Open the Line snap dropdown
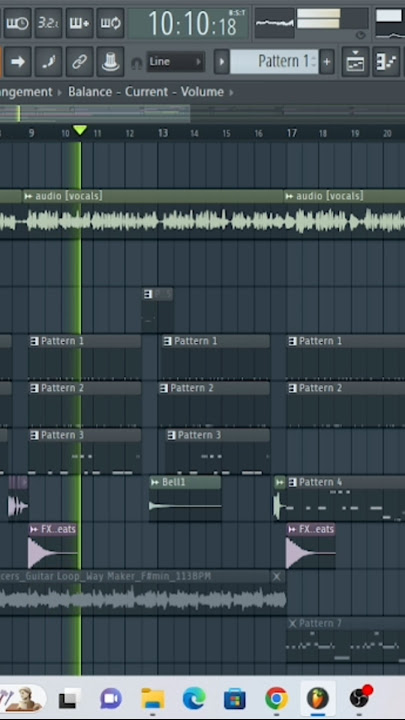The image size is (405, 720). click(175, 62)
